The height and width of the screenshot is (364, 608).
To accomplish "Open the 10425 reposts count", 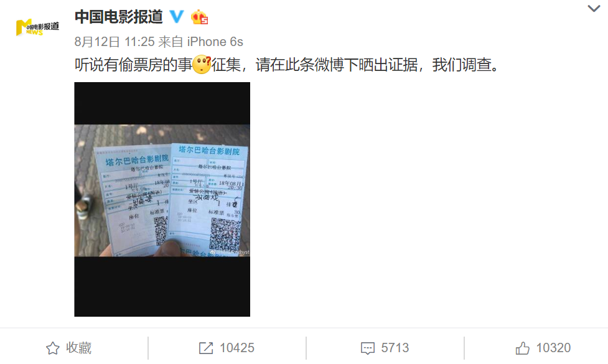I will (237, 348).
